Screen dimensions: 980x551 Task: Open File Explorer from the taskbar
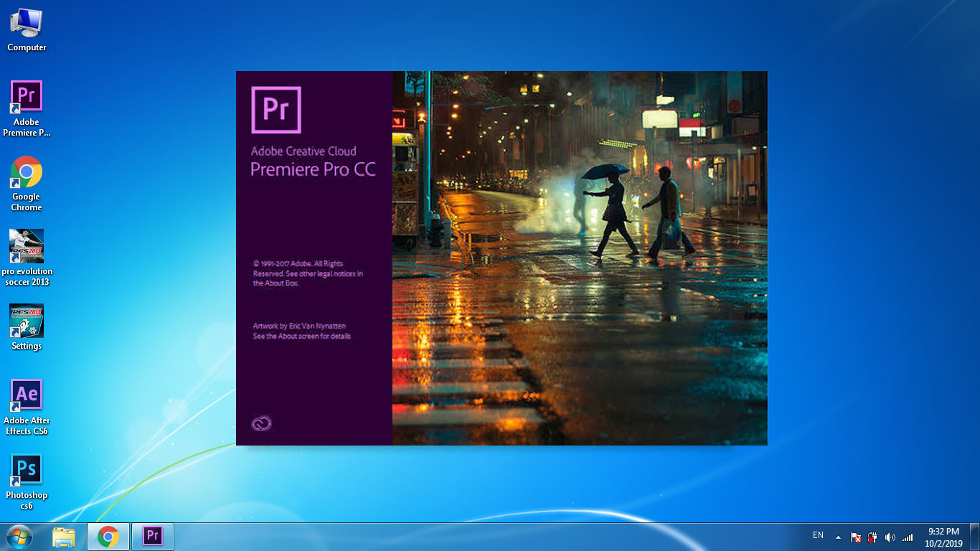[64, 537]
